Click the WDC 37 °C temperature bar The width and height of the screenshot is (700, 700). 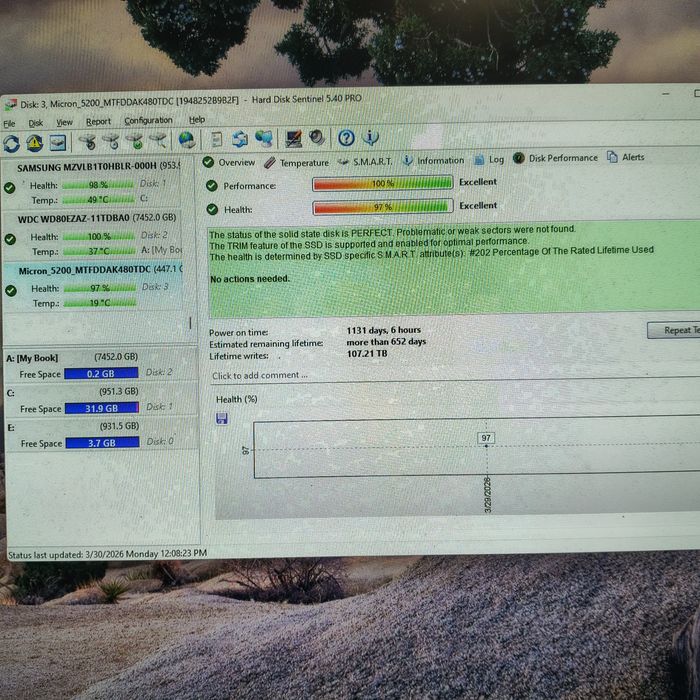99,251
